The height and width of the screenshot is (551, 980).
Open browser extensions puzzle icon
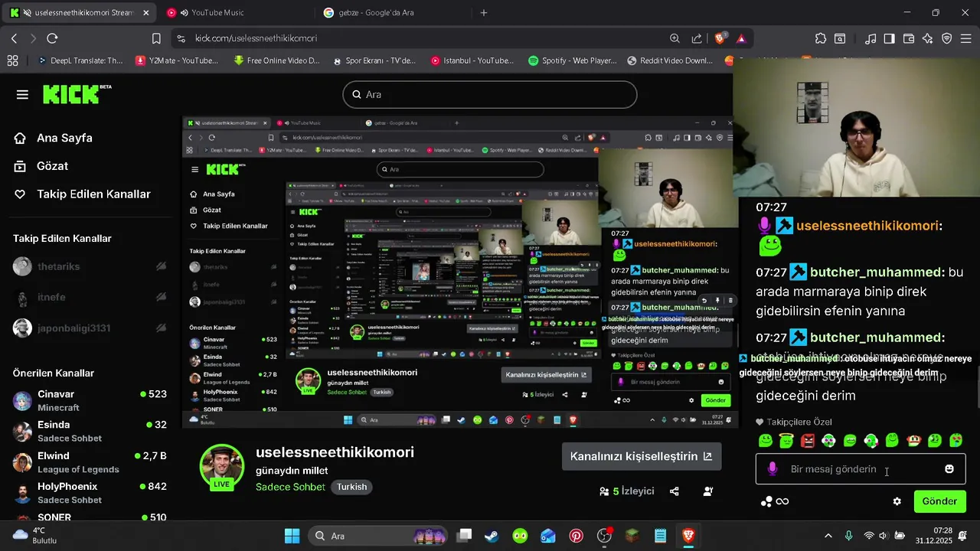coord(821,38)
